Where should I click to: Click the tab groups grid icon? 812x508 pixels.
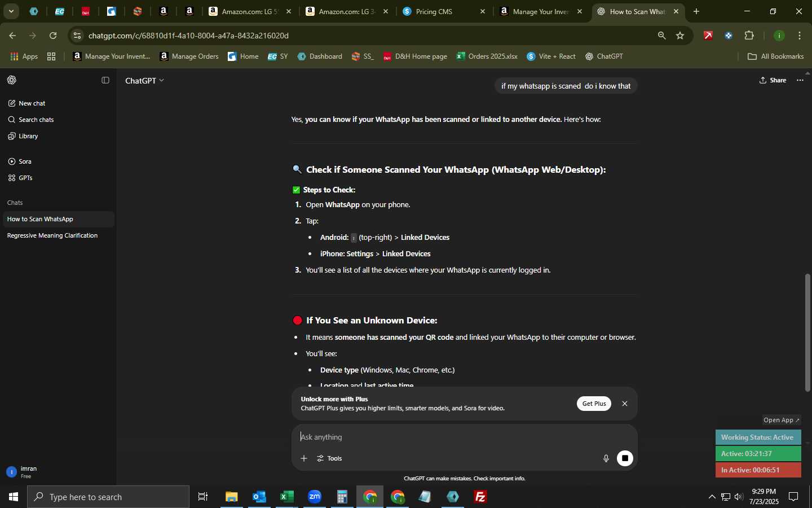(x=51, y=56)
